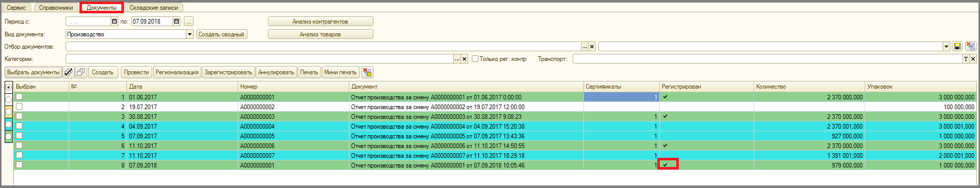Sort by Сертификаты column header

(621, 87)
